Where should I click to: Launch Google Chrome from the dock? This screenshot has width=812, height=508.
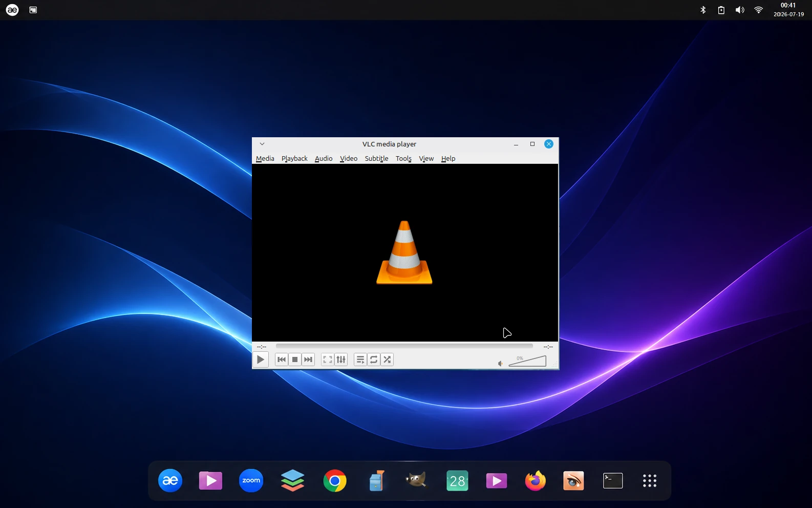click(x=335, y=481)
